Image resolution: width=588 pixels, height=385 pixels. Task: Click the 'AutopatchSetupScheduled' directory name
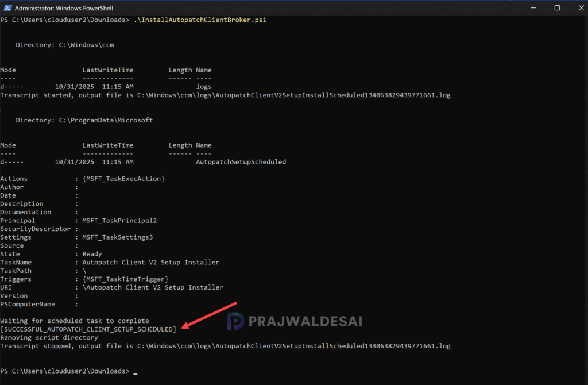click(241, 161)
